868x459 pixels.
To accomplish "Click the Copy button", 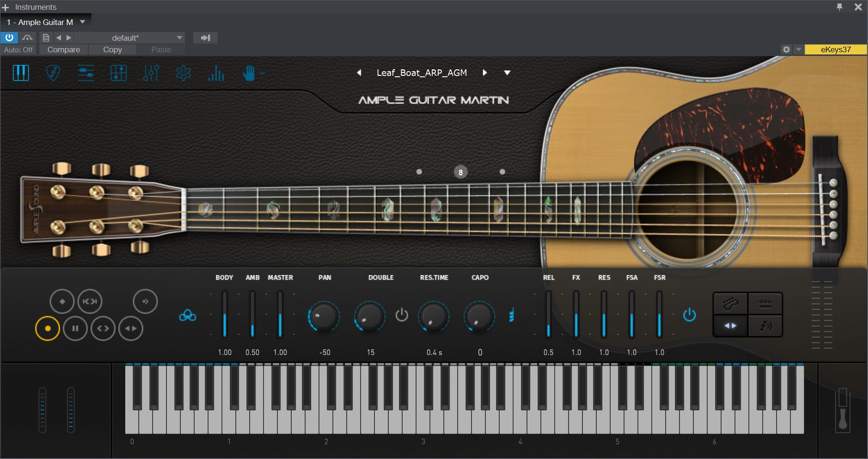I will tap(112, 49).
